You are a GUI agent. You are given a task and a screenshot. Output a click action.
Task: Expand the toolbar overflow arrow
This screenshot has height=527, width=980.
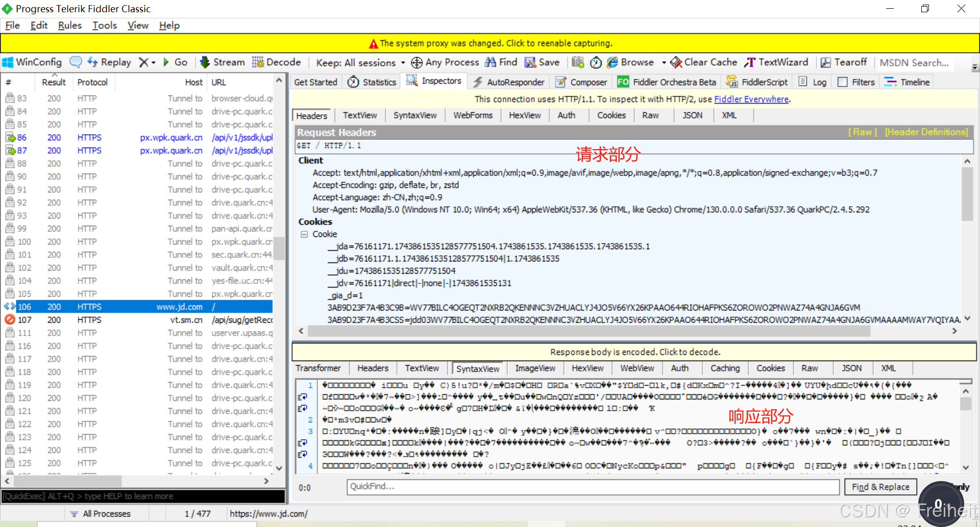tap(975, 67)
